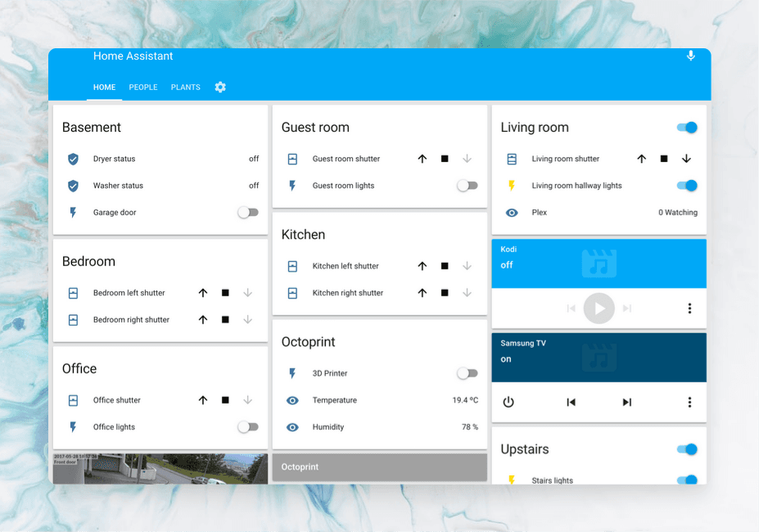The image size is (759, 532).
Task: Open the settings gear in the navigation bar
Action: [x=219, y=87]
